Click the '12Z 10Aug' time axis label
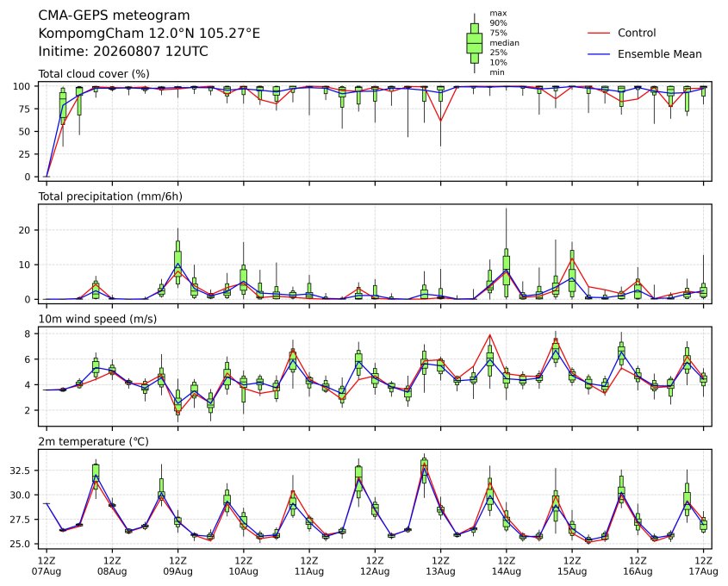Viewport: 728px width, 586px height. tap(243, 565)
